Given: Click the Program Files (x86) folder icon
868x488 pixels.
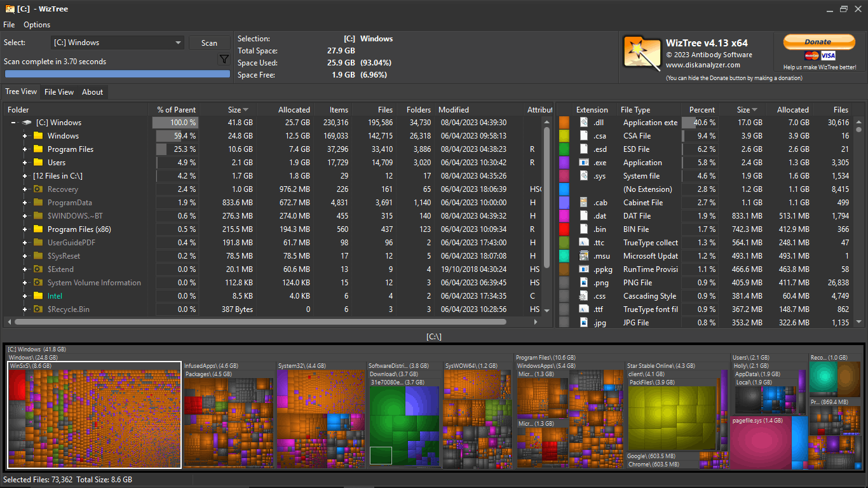Looking at the screenshot, I should [x=38, y=229].
